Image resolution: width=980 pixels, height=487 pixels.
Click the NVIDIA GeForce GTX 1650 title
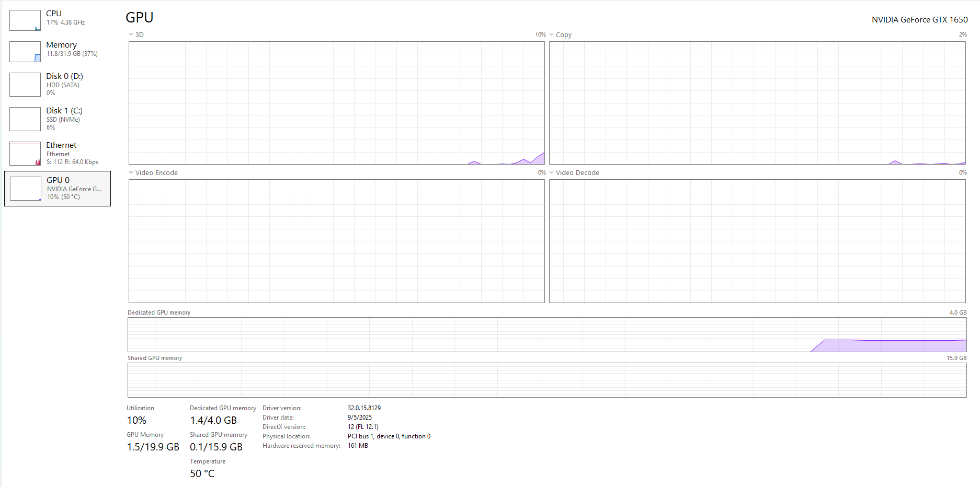[x=919, y=20]
